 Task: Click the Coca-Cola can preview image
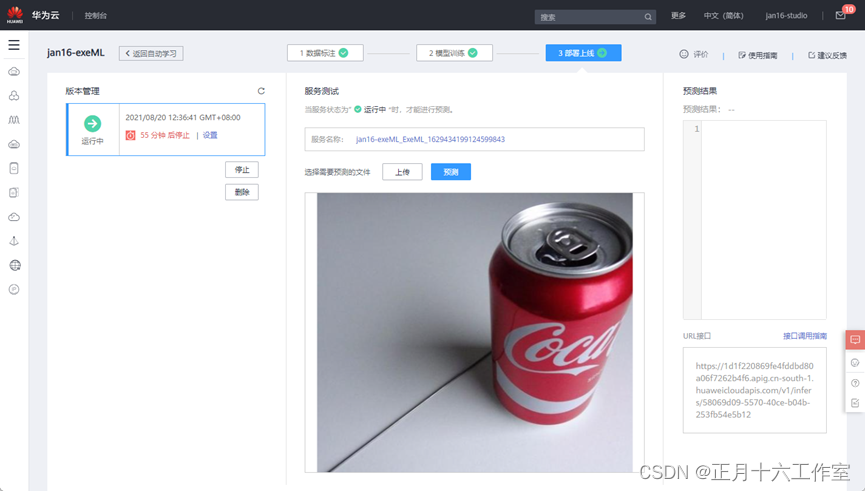(x=474, y=332)
